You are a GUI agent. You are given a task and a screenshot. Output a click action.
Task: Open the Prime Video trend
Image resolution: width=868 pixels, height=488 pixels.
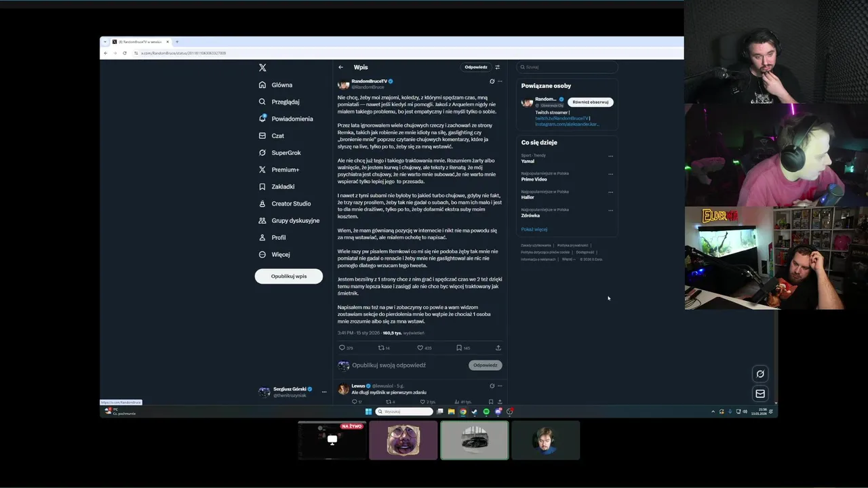tap(534, 180)
